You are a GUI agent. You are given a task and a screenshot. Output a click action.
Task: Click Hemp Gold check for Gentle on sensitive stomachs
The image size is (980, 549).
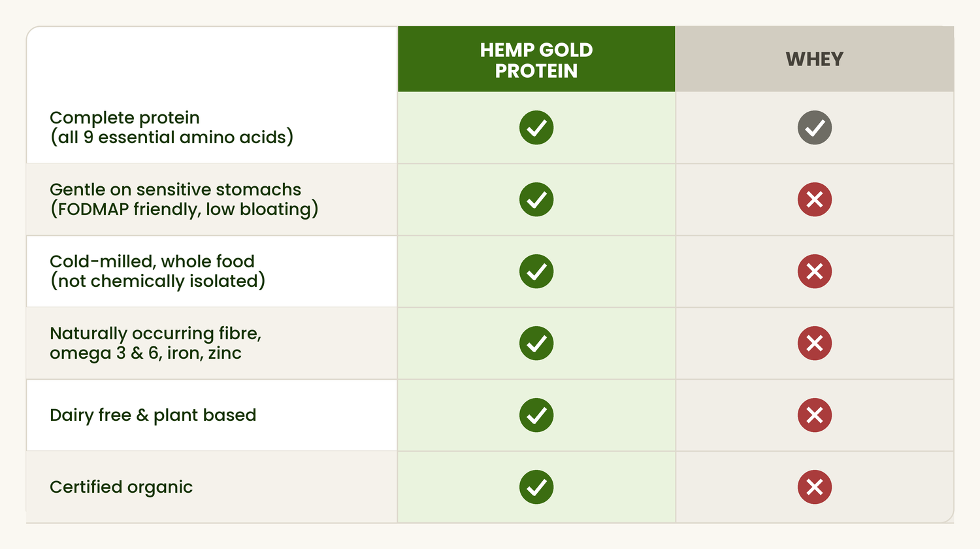tap(536, 199)
